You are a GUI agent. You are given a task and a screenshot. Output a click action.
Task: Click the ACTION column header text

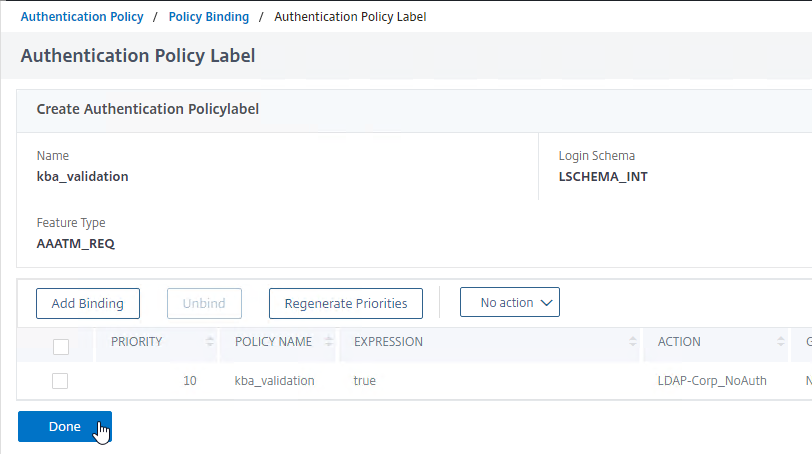[679, 342]
